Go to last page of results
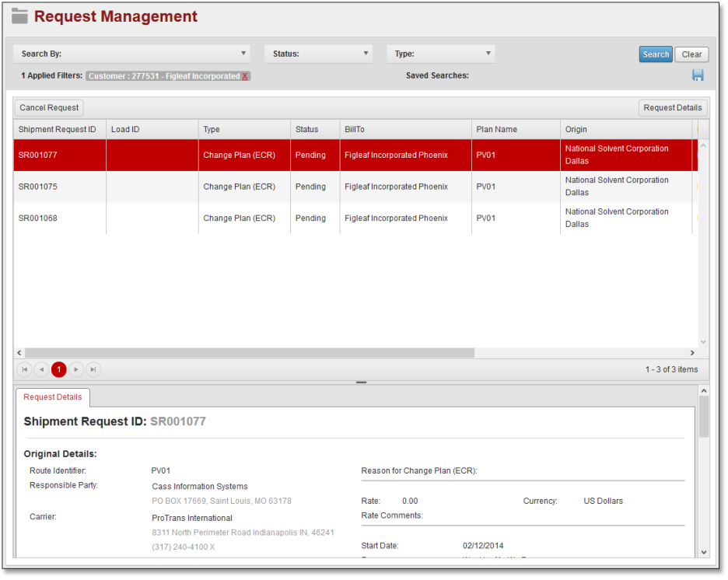 [93, 370]
